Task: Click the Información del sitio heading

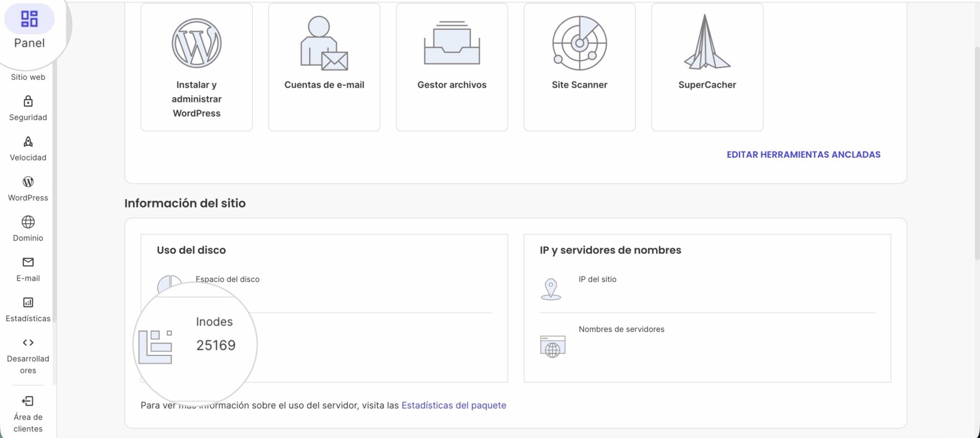Action: click(x=185, y=203)
